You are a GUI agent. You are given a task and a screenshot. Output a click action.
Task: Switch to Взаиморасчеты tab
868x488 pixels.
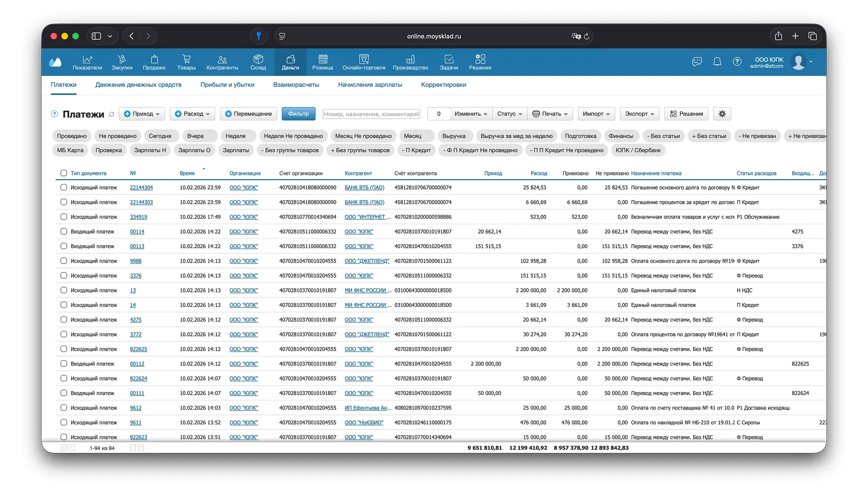pyautogui.click(x=296, y=84)
